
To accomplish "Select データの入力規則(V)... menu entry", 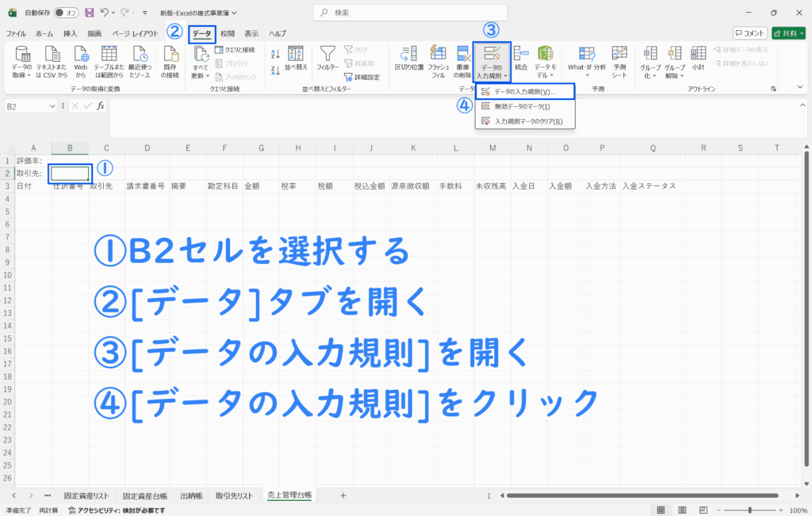I will 524,92.
